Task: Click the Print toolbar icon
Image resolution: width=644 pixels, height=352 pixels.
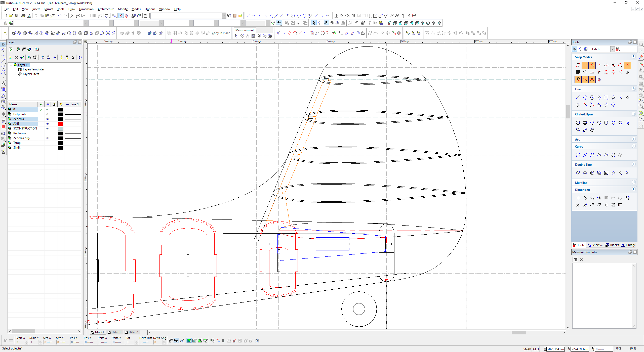Action: (23, 16)
